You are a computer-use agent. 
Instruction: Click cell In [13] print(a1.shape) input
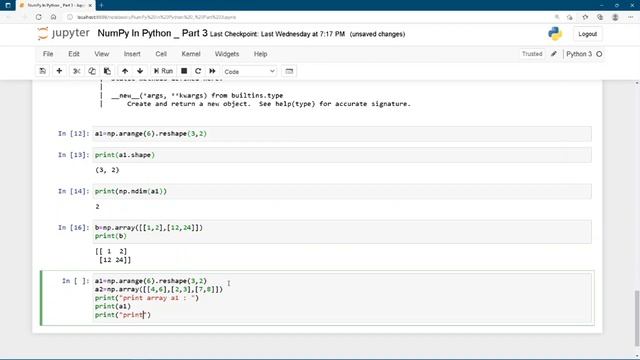[342, 155]
